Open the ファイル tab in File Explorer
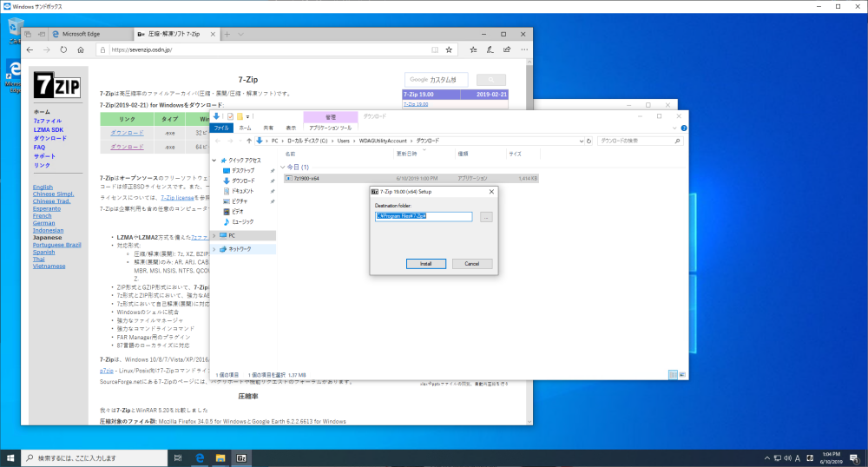The height and width of the screenshot is (467, 868). click(221, 128)
